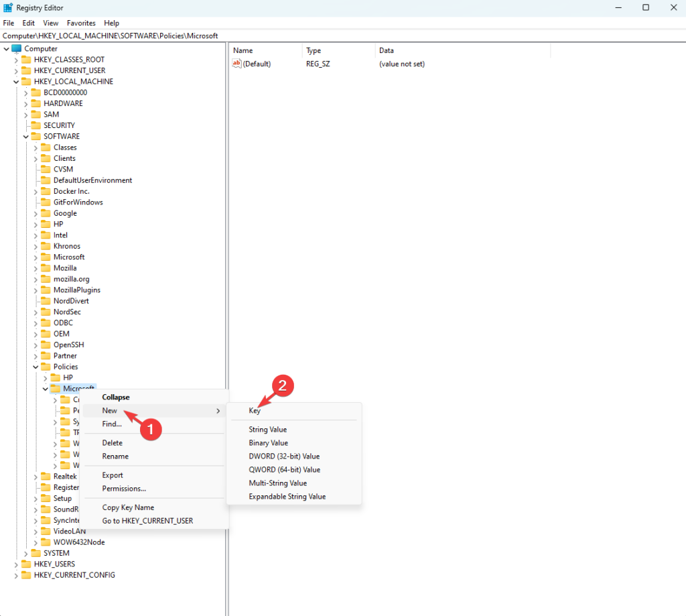Open the Edit menu
The height and width of the screenshot is (616, 686).
28,23
